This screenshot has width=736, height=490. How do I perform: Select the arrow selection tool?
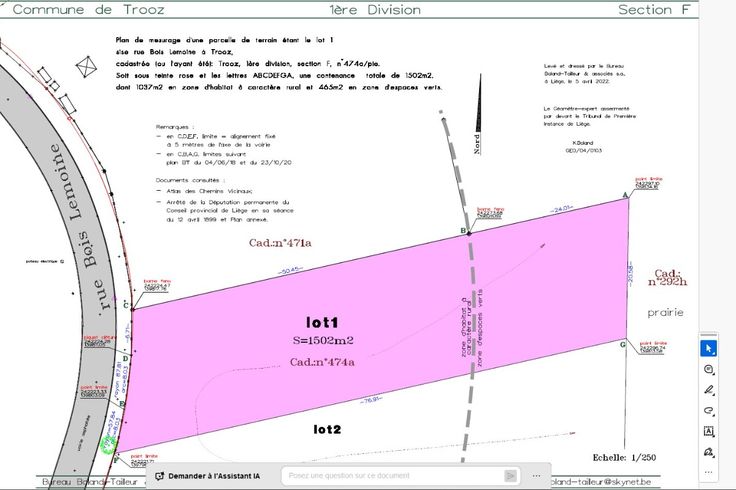click(709, 348)
